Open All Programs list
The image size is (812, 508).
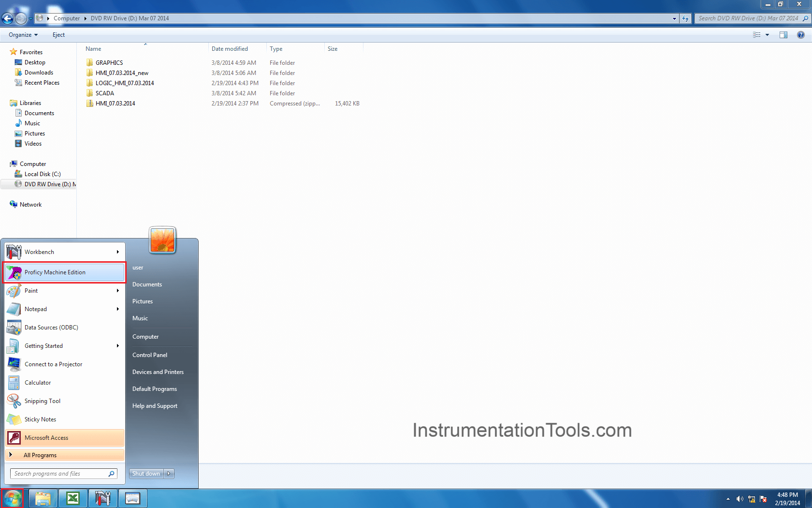pos(65,455)
